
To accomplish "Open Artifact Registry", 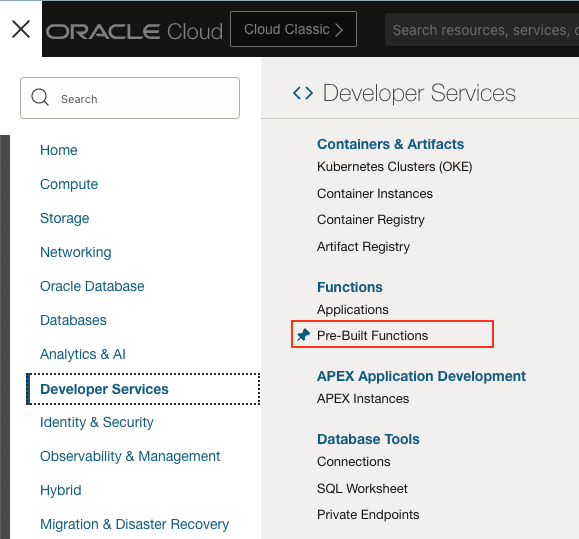I will click(363, 247).
